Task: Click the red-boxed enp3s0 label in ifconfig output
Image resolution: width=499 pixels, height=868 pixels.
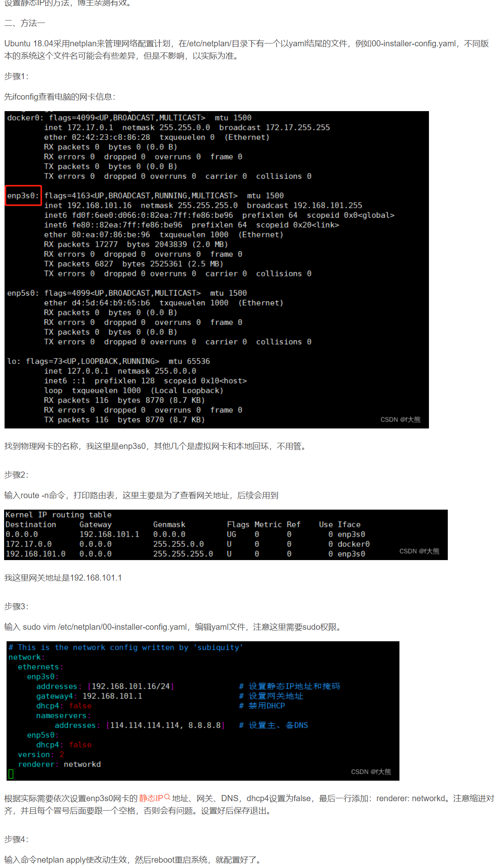Action: tap(23, 196)
